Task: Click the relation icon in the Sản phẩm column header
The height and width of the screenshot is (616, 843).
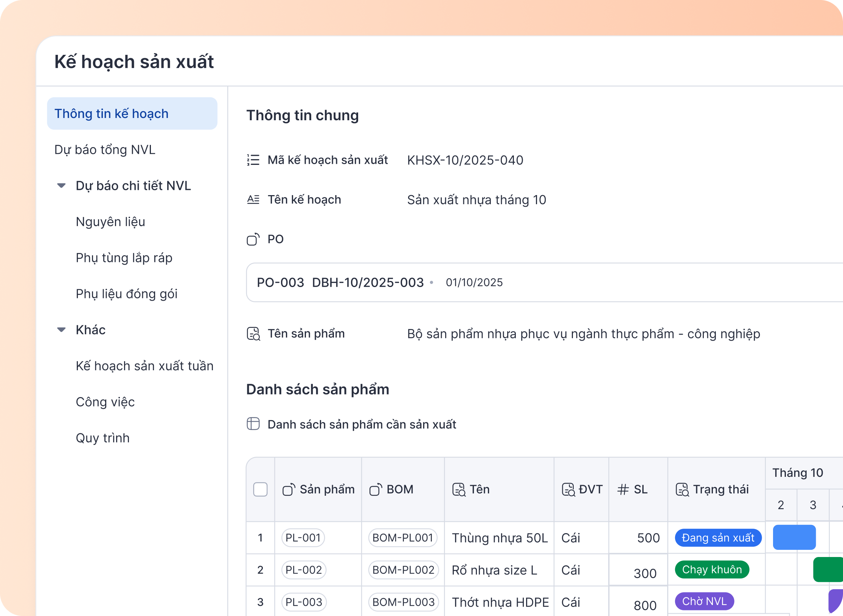Action: [289, 489]
